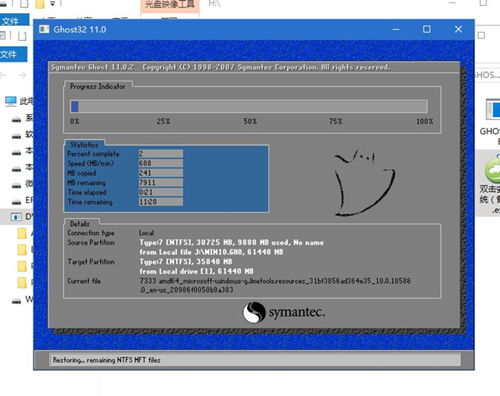Click the Restoring status bar text
500x396 pixels.
106,360
